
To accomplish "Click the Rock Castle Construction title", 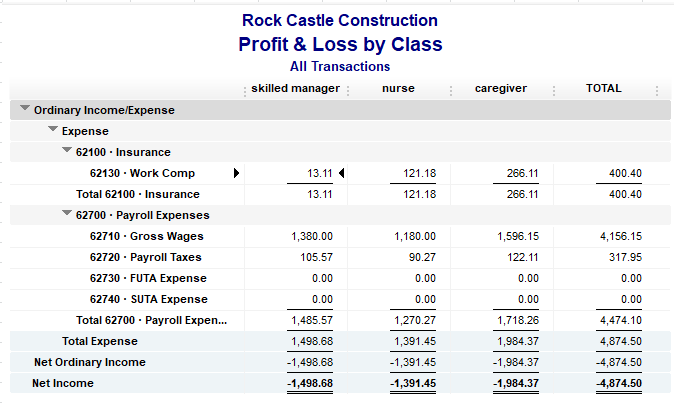I will click(x=340, y=20).
